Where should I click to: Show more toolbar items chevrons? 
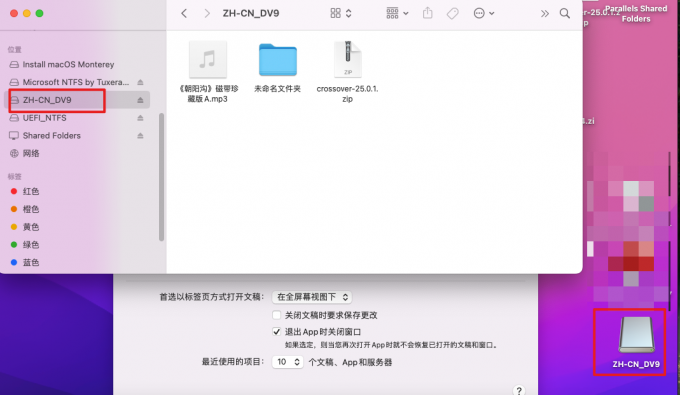click(x=545, y=14)
